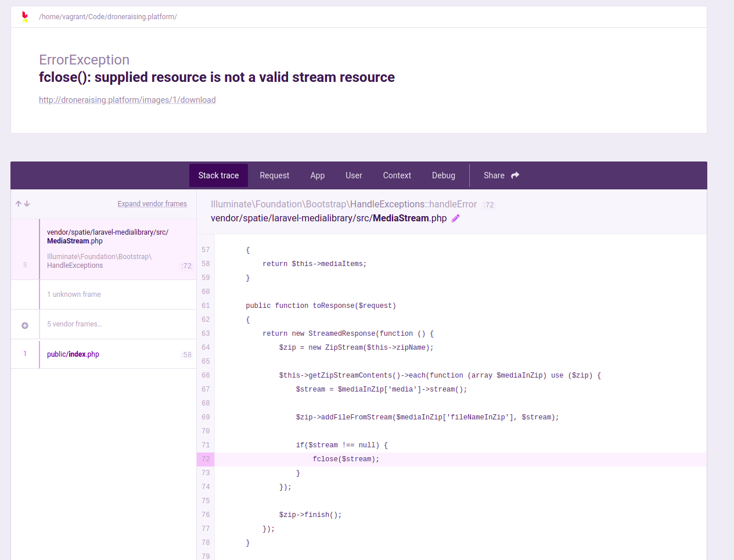Switch to the Request tab
This screenshot has width=734, height=560.
(x=274, y=175)
